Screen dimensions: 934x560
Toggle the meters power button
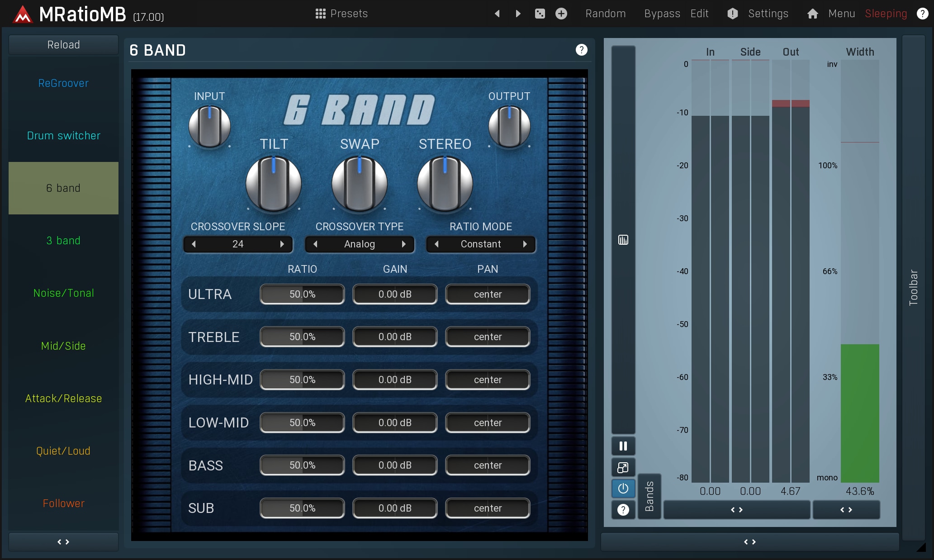coord(623,489)
